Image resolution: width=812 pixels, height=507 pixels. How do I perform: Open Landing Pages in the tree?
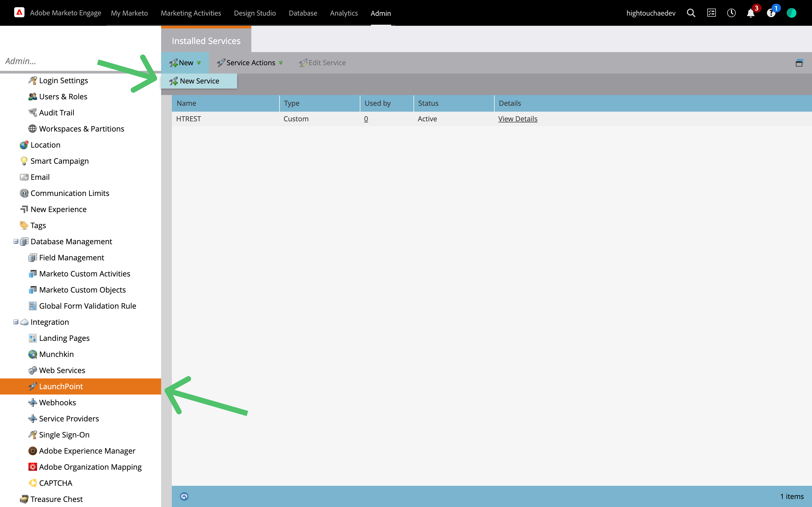(x=64, y=338)
